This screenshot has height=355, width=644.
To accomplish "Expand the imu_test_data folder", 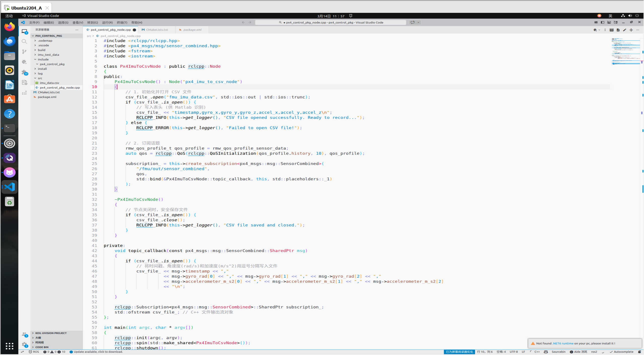I will point(48,55).
